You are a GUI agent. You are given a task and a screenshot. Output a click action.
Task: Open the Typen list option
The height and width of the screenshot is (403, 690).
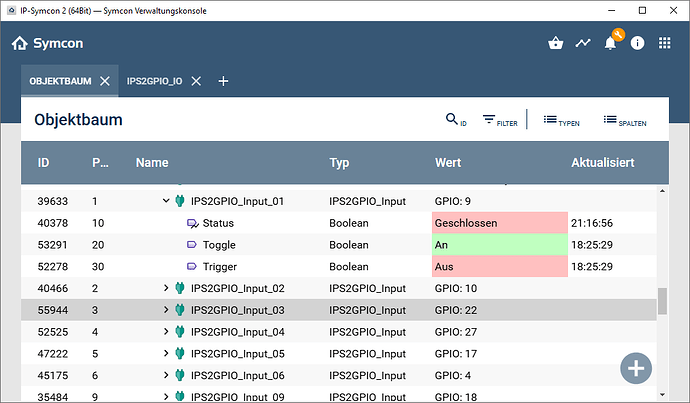pos(562,120)
